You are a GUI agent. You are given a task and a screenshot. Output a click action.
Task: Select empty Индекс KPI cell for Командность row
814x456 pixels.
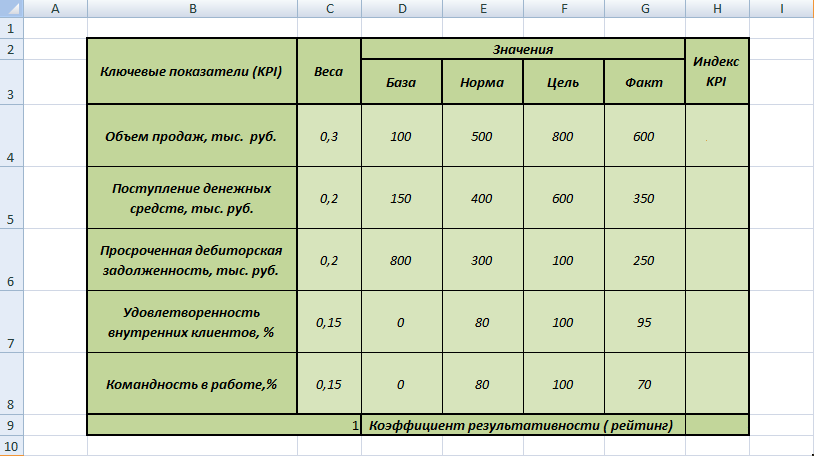(716, 383)
